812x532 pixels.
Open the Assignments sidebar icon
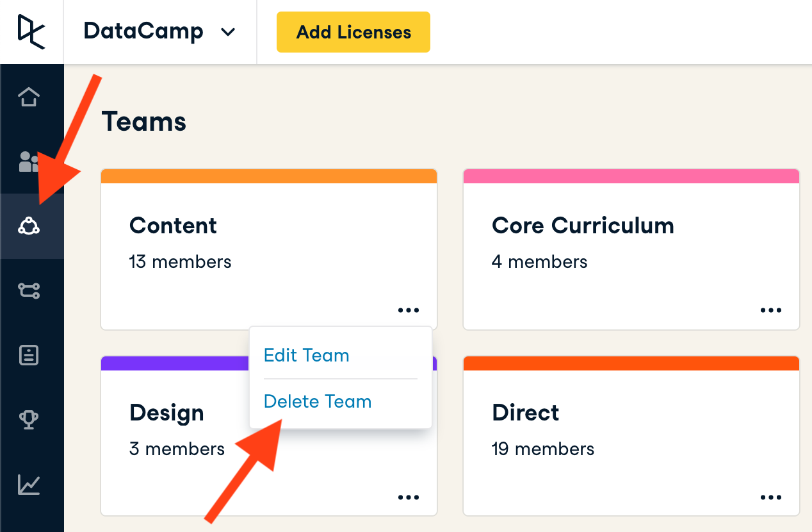click(29, 355)
